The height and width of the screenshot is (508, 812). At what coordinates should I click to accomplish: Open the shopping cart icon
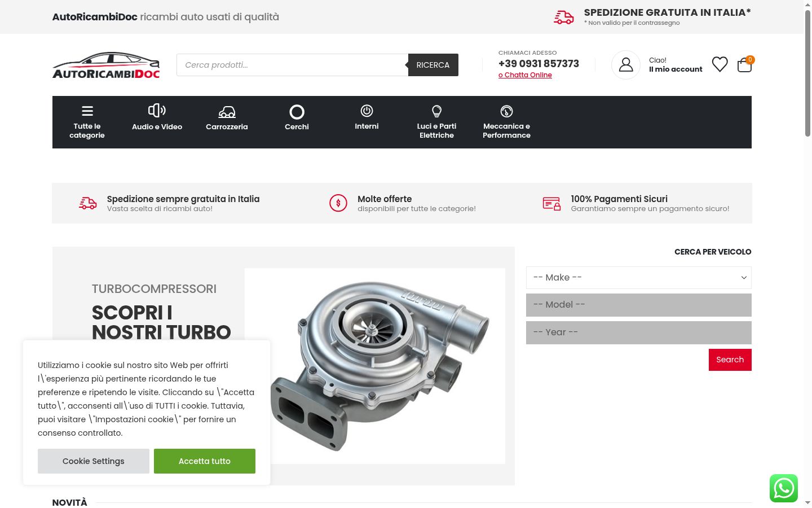pos(744,65)
